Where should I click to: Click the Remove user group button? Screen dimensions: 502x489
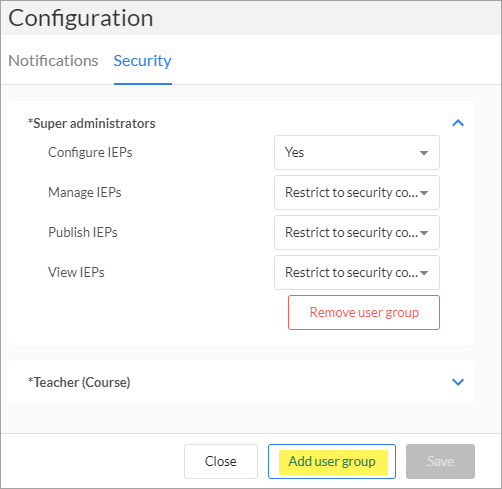pyautogui.click(x=364, y=312)
